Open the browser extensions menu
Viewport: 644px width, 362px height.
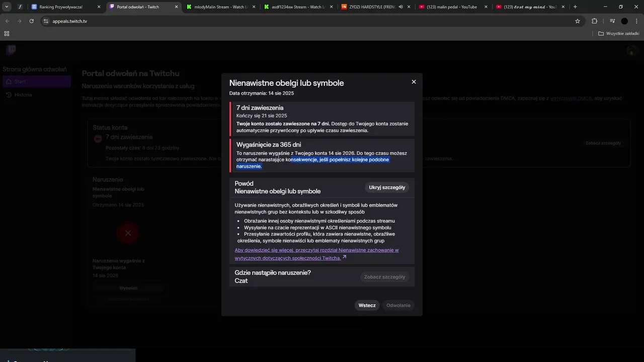pos(595,21)
